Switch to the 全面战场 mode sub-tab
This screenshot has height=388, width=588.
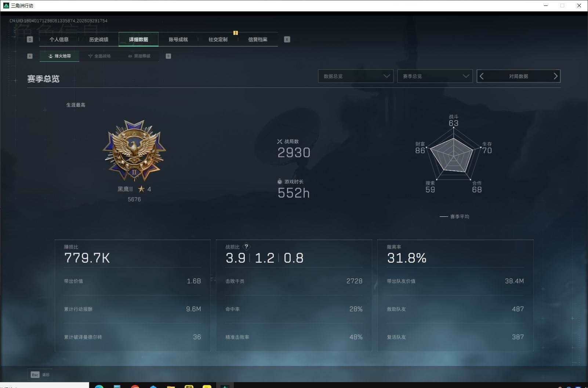(99, 56)
